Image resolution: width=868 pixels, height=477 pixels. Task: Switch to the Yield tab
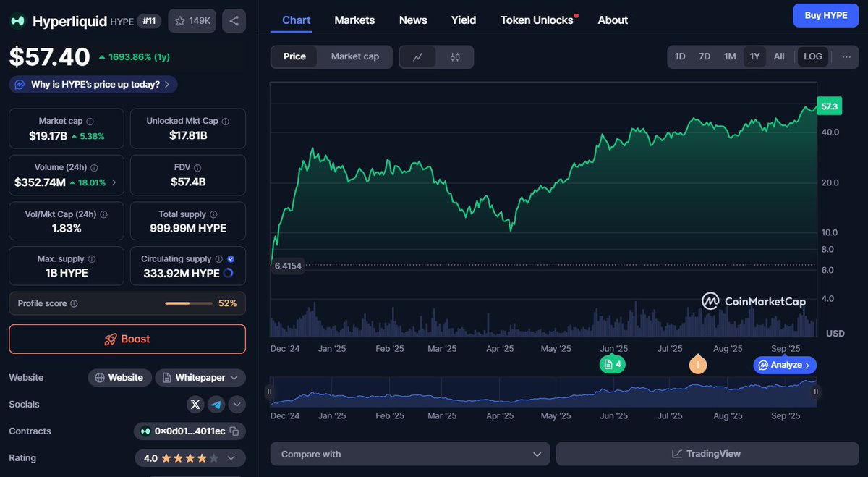464,20
